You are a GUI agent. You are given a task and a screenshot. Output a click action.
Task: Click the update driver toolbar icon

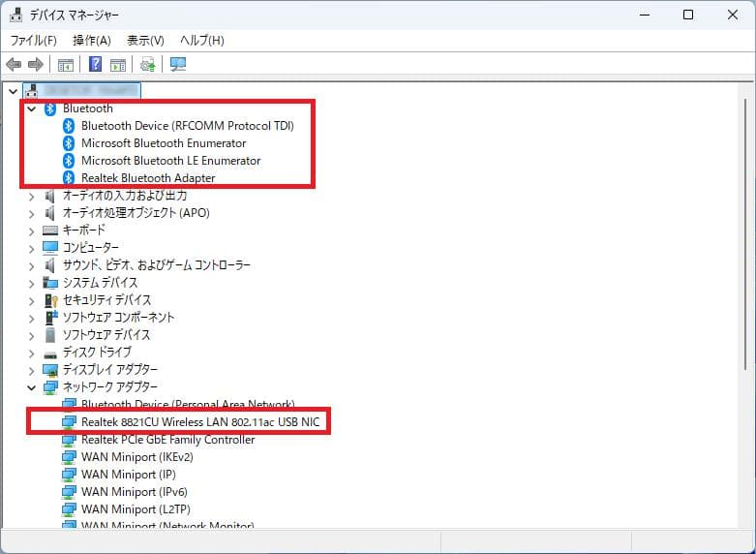[x=147, y=65]
